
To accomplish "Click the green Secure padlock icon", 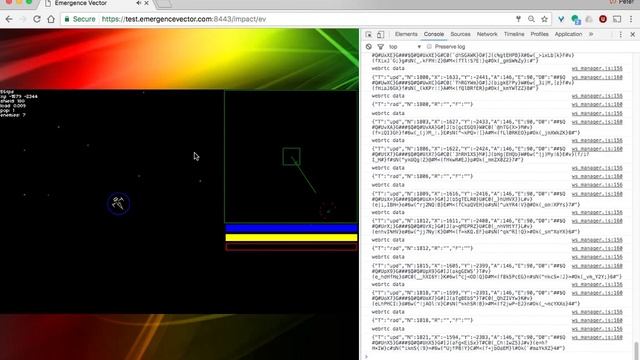I will coord(67,19).
